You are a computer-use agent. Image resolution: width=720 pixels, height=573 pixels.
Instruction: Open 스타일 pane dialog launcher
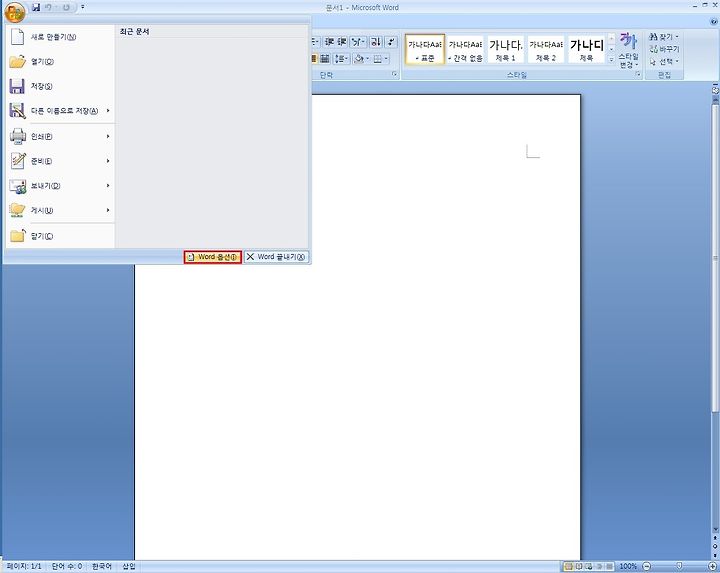click(x=638, y=74)
